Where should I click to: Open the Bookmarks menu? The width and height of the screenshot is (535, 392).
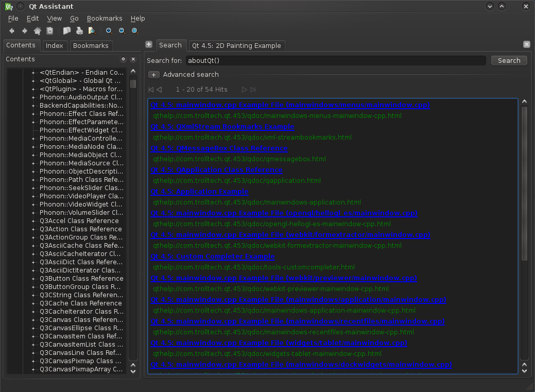point(105,19)
